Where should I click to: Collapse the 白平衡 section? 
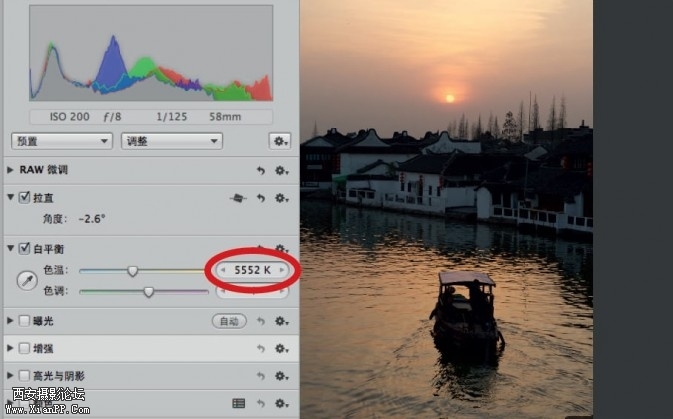click(x=11, y=247)
